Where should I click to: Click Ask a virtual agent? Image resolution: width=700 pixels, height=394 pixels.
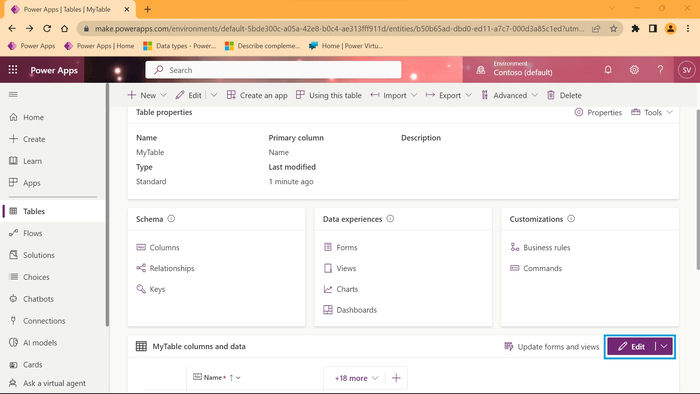54,383
